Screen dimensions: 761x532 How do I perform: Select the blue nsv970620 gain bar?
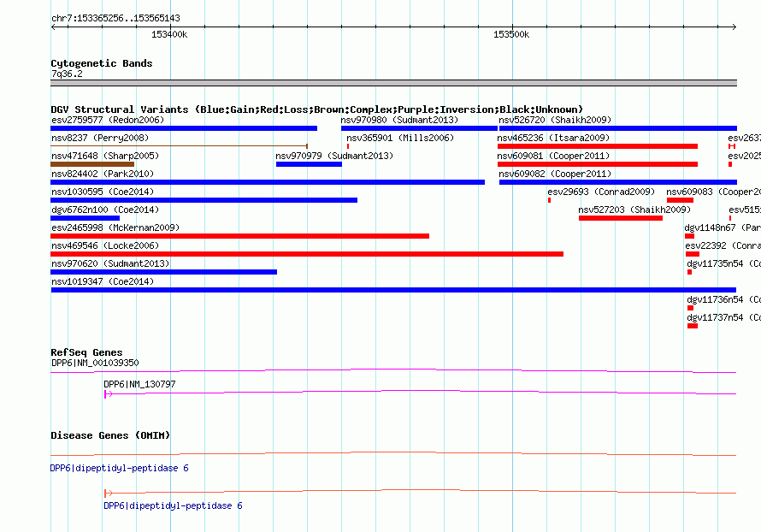[x=163, y=272]
